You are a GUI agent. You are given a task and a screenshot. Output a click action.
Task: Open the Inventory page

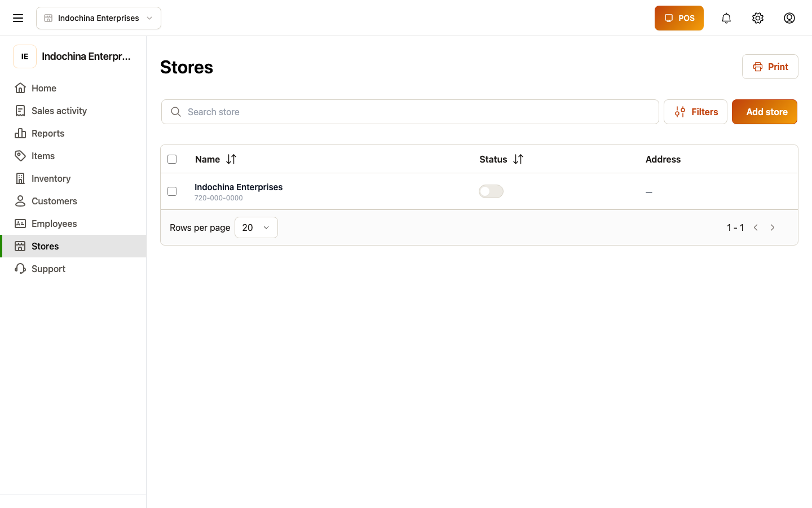[x=73, y=178]
